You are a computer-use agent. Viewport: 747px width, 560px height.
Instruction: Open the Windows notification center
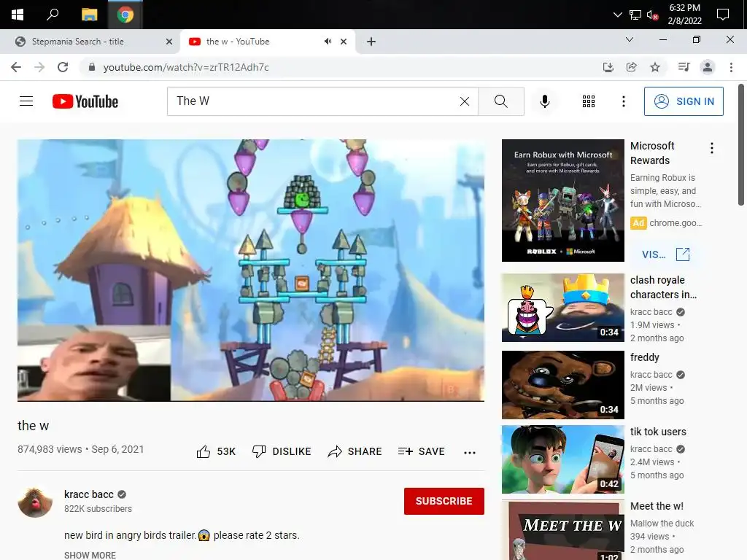click(723, 15)
